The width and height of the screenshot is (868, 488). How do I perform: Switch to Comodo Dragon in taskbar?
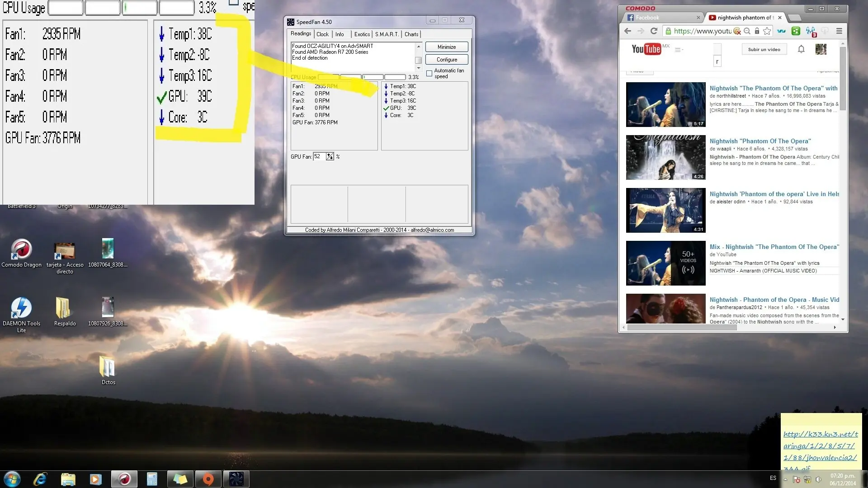pos(124,479)
